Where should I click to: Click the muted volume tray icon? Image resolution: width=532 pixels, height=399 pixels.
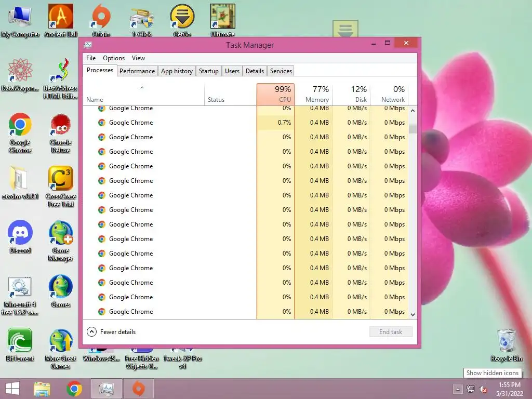click(483, 389)
